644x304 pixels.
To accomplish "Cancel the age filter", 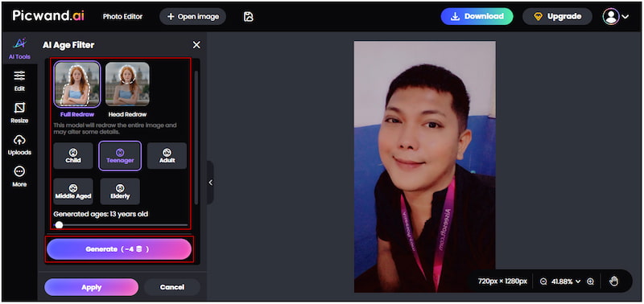I will (x=171, y=287).
